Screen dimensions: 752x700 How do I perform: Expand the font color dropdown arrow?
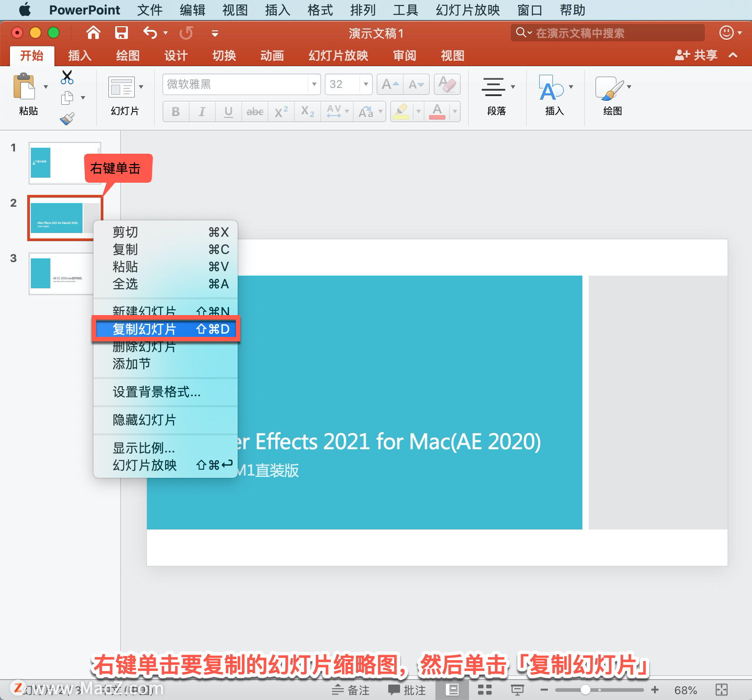tap(454, 112)
